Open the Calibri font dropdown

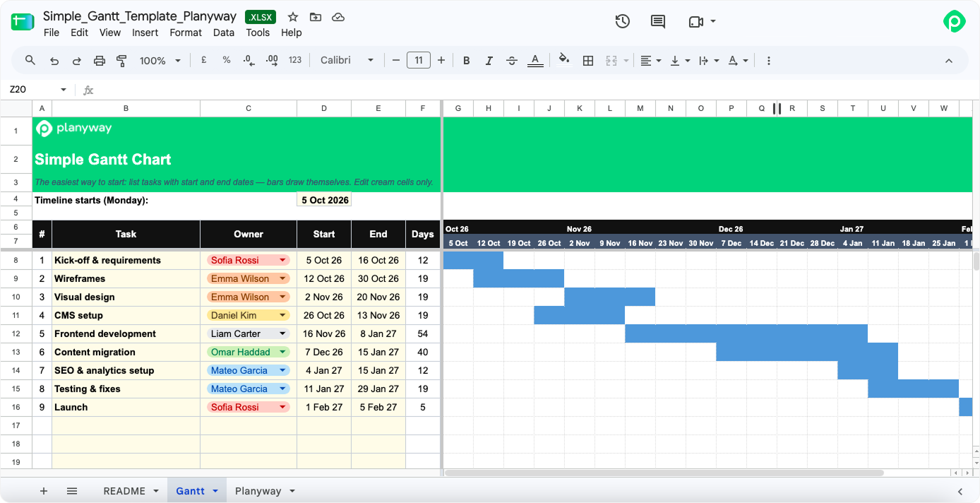pos(347,61)
